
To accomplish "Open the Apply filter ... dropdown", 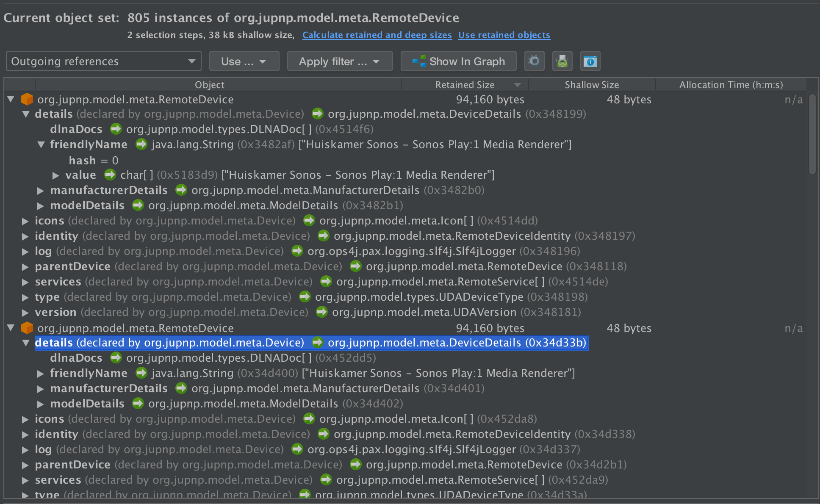I will click(x=340, y=61).
